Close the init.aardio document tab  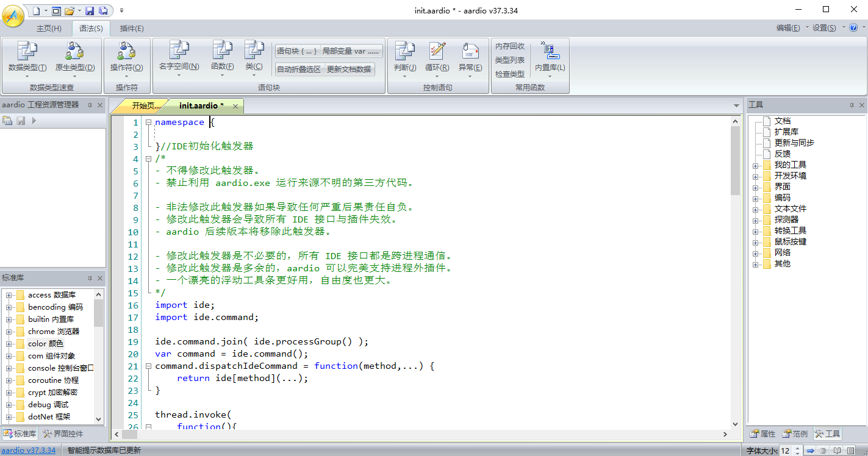click(x=235, y=106)
